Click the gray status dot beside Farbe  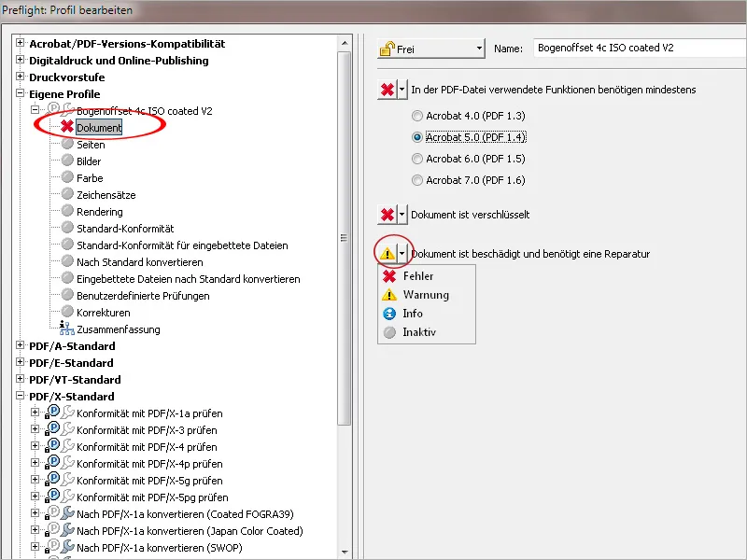(x=67, y=177)
